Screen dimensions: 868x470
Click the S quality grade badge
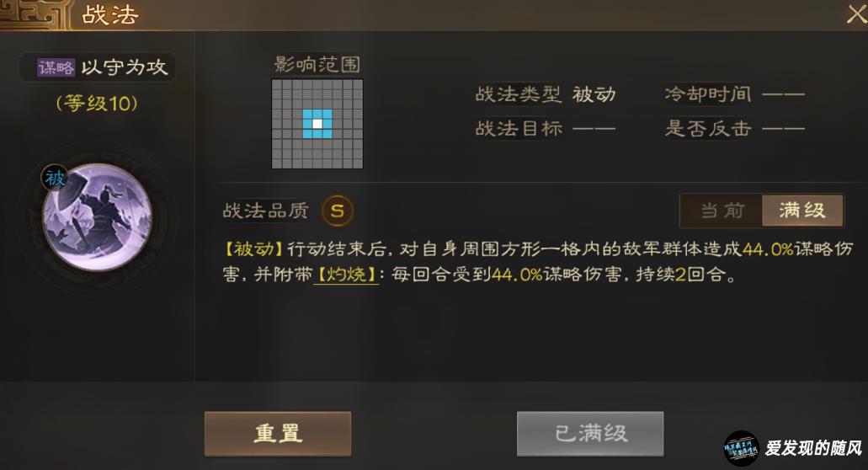pyautogui.click(x=337, y=211)
